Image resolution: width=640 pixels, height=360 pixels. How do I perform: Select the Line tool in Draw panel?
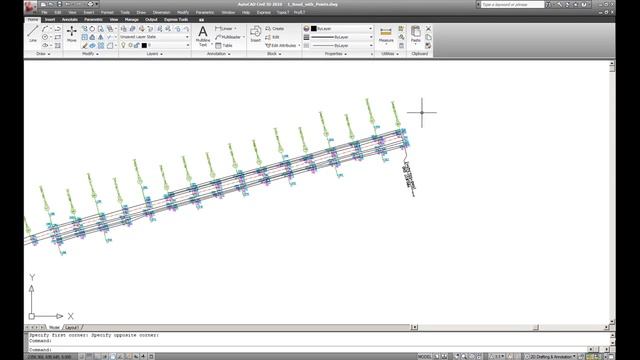pos(33,33)
